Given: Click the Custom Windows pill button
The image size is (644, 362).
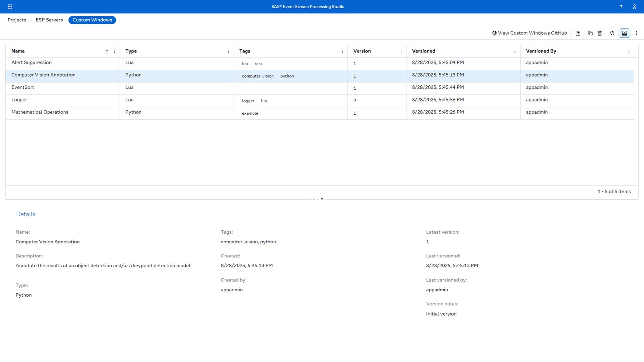Looking at the screenshot, I should pos(92,20).
